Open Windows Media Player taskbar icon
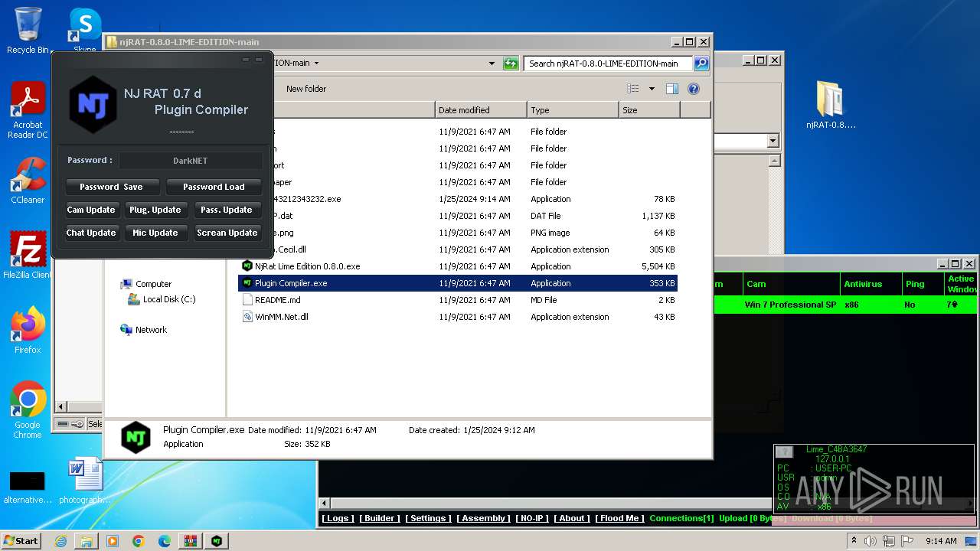Screen dimensions: 980x551 (113, 541)
